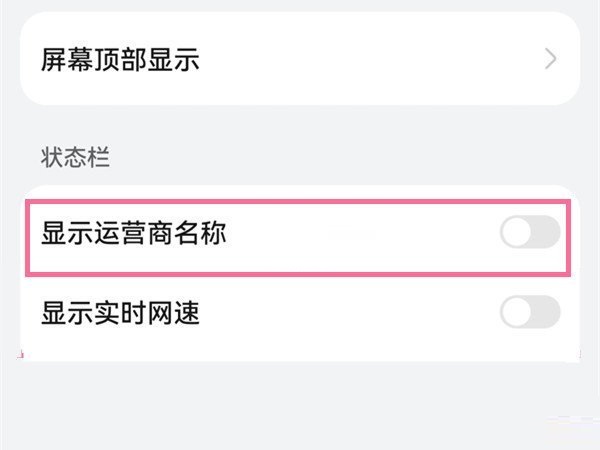Select the 显示实时网速 list row
Image resolution: width=600 pixels, height=450 pixels.
pyautogui.click(x=300, y=313)
